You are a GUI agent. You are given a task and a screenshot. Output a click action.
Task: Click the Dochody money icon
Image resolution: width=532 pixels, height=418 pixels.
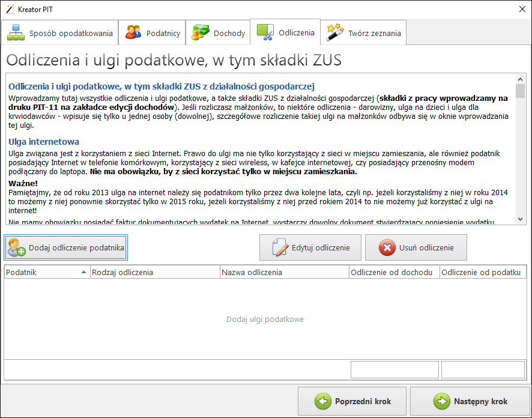pyautogui.click(x=200, y=33)
